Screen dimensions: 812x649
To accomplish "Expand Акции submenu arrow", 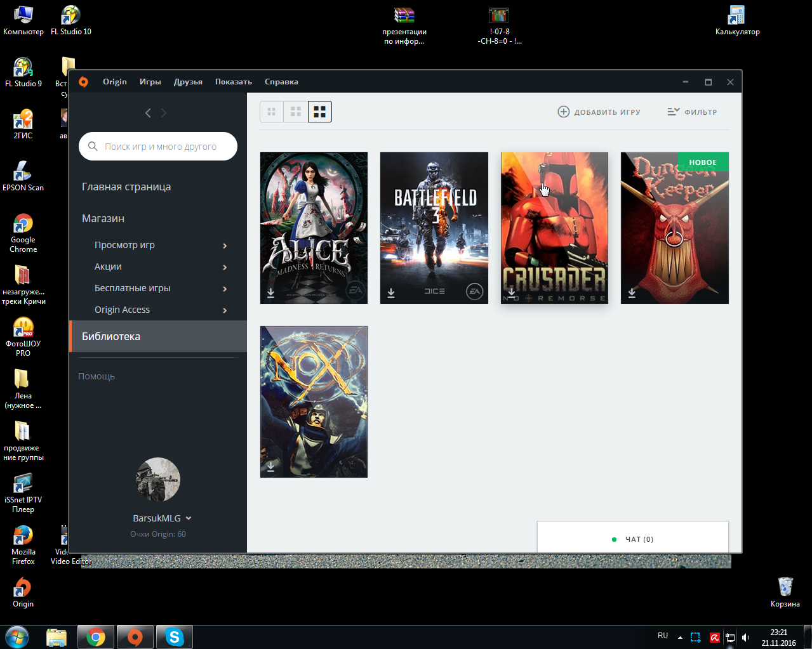I will pos(225,267).
